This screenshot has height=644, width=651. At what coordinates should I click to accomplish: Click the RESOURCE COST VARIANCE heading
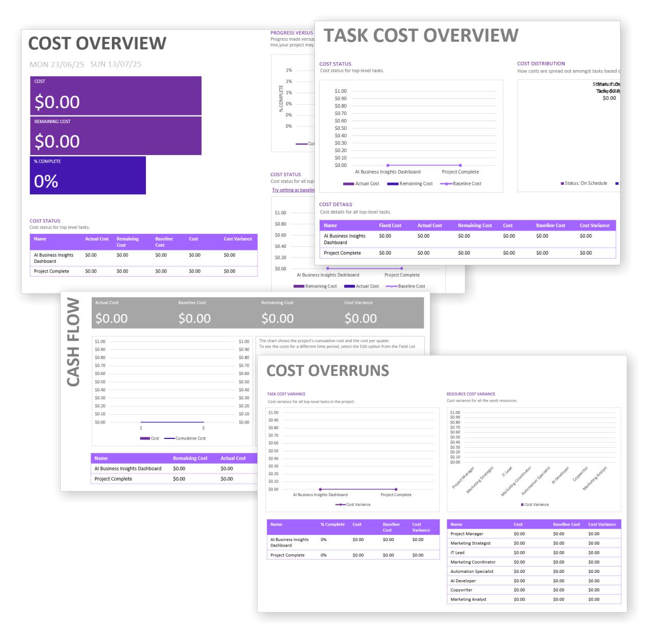[x=471, y=394]
